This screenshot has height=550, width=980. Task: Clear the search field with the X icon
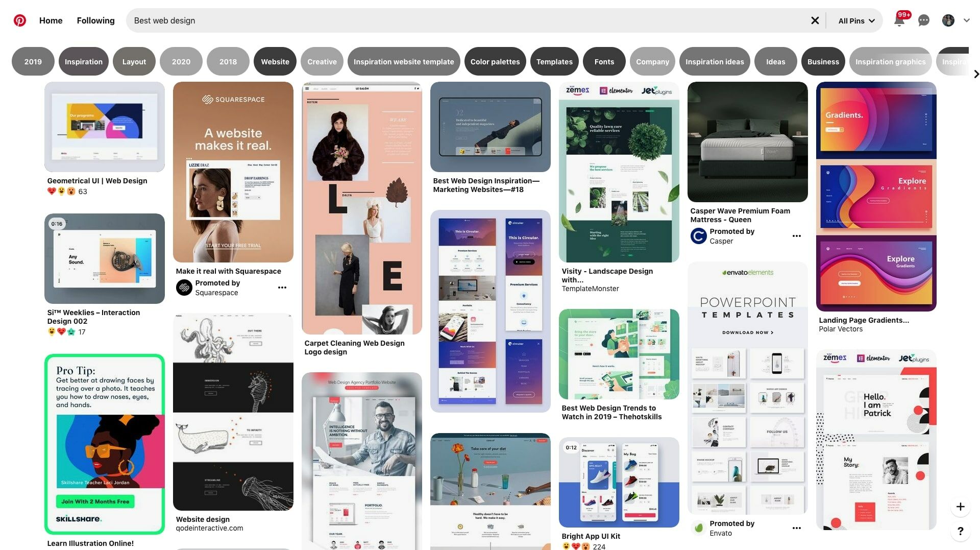click(x=815, y=20)
